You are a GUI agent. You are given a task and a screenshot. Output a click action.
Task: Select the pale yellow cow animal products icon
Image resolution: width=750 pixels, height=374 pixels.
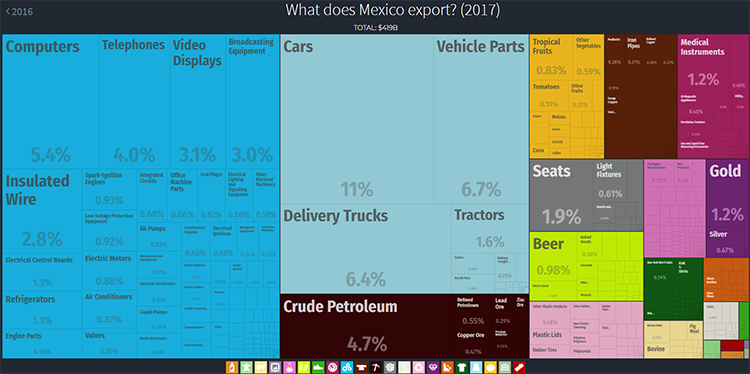point(261,367)
